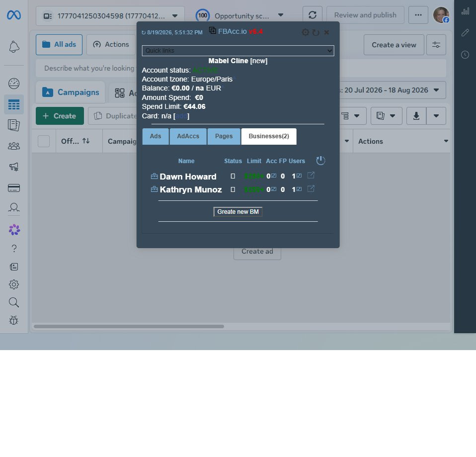Screen dimensions: 476x457
Task: Expand export options arrow beside download
Action: (436, 116)
